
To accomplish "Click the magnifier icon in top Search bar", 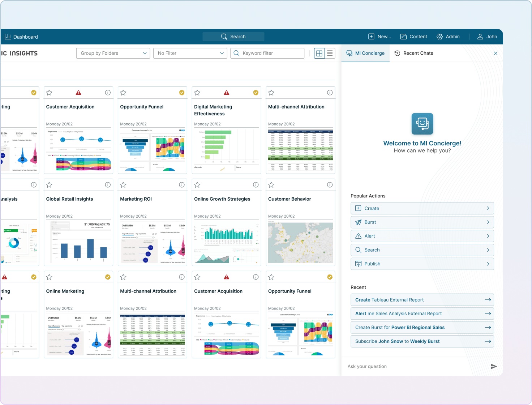I will click(224, 37).
